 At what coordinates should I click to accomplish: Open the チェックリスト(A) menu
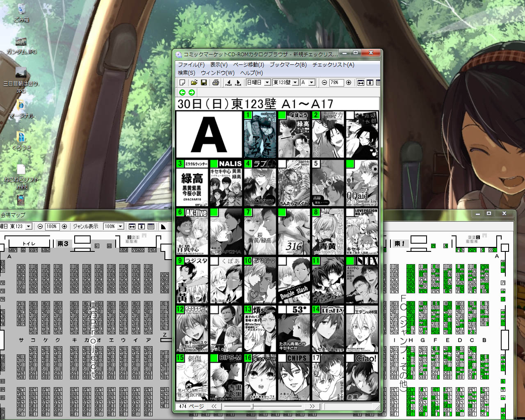[x=333, y=65]
